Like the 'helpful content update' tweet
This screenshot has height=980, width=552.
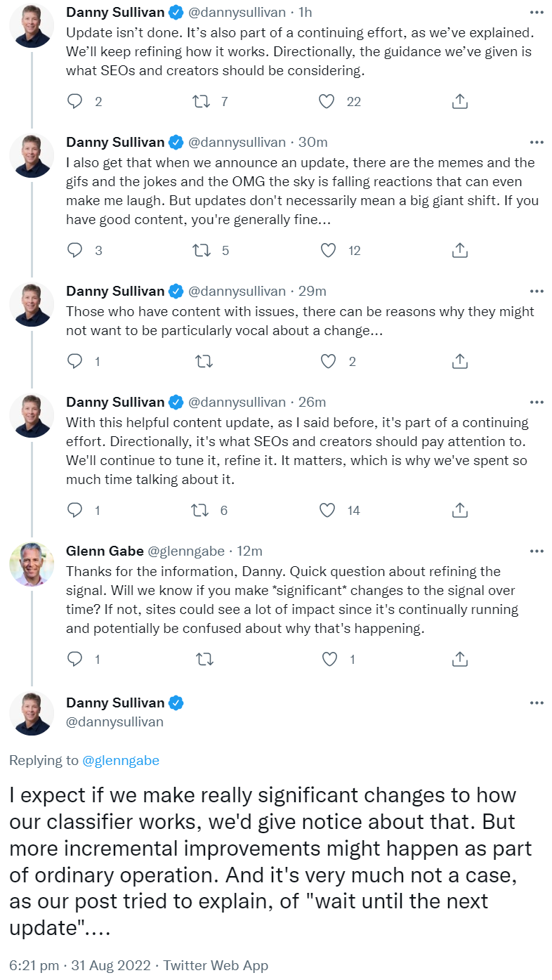pyautogui.click(x=327, y=511)
